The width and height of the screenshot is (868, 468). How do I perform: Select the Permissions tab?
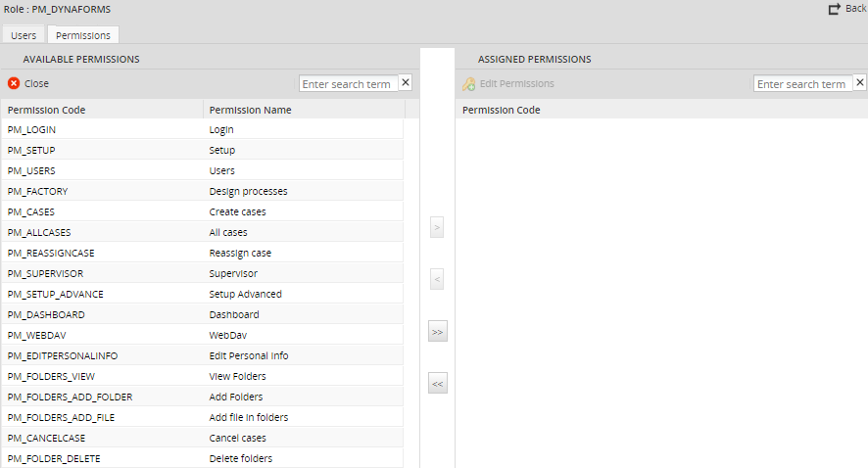[82, 35]
